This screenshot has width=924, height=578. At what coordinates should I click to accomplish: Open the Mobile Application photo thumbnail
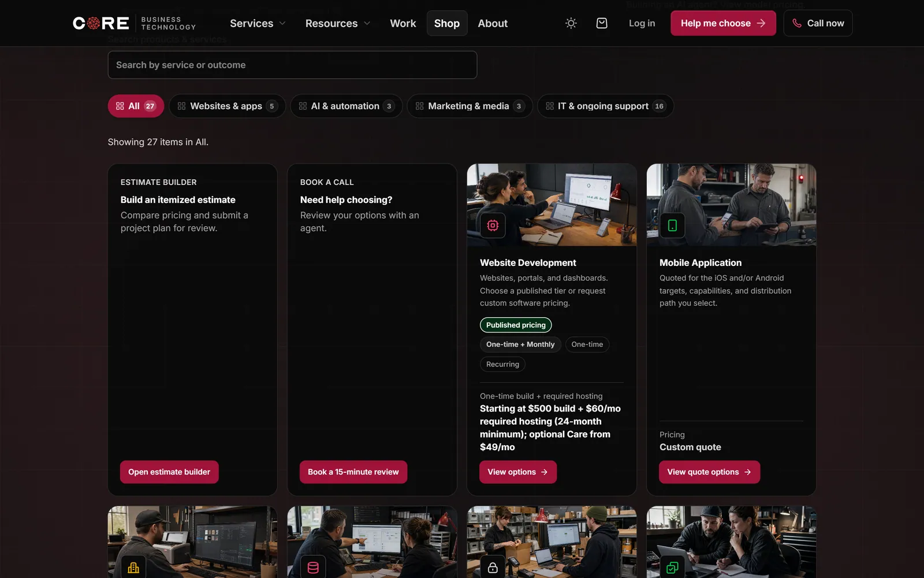coord(731,205)
